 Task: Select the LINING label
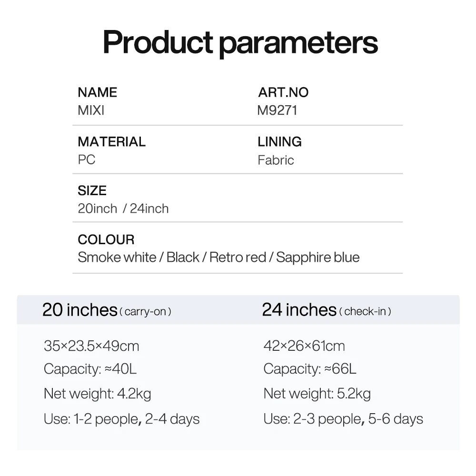tap(279, 141)
